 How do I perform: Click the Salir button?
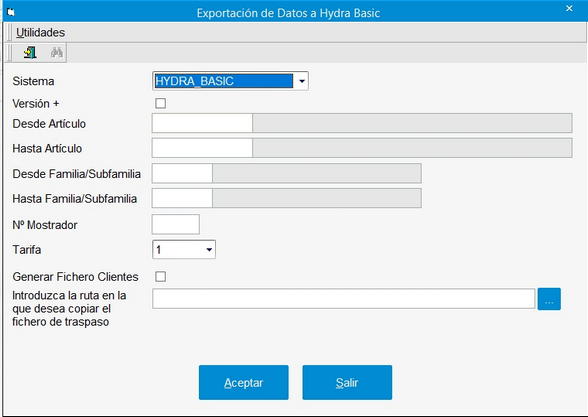click(347, 382)
